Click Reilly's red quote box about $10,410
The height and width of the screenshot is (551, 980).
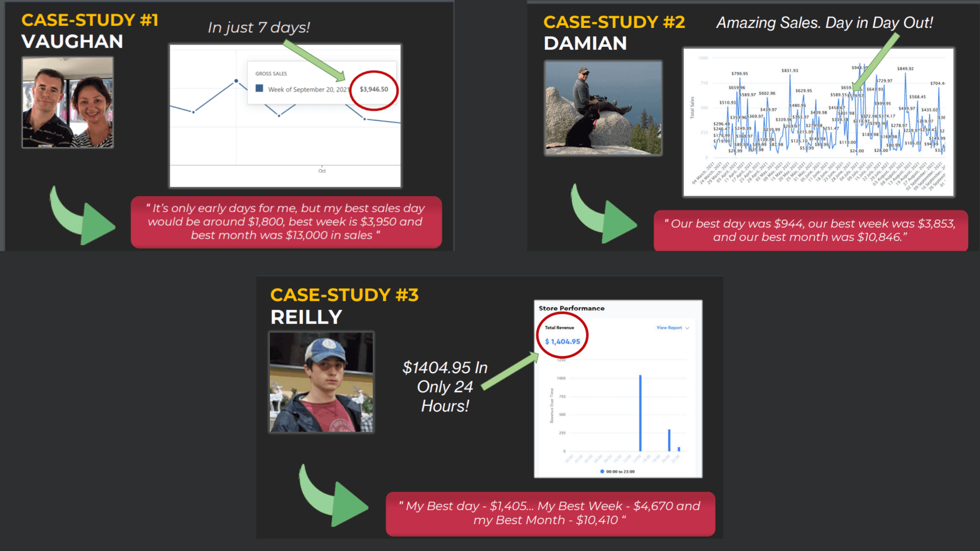[550, 514]
